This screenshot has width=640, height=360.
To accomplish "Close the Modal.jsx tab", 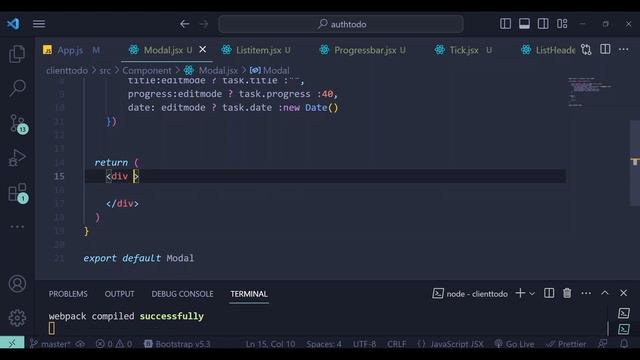I will tap(202, 50).
